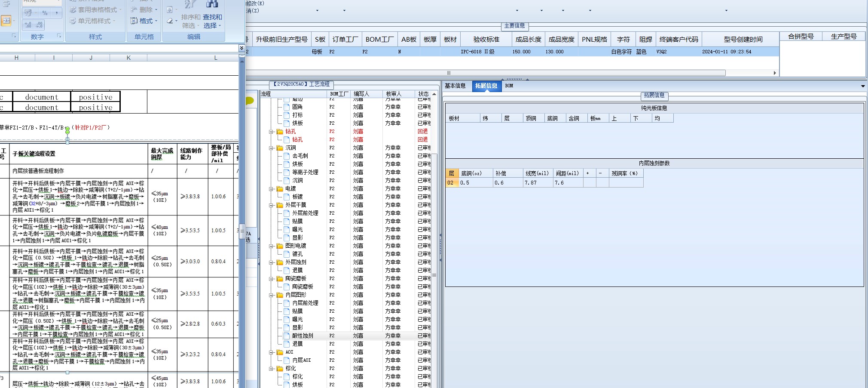Open the BOM tab
Screen dimensions: 868x388
(509, 86)
